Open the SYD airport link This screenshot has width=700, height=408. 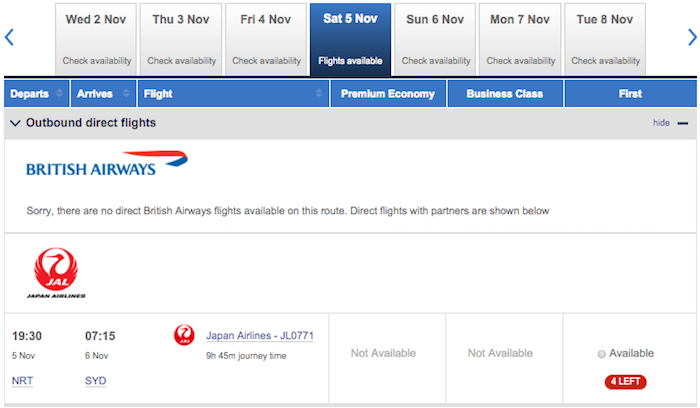pos(96,381)
